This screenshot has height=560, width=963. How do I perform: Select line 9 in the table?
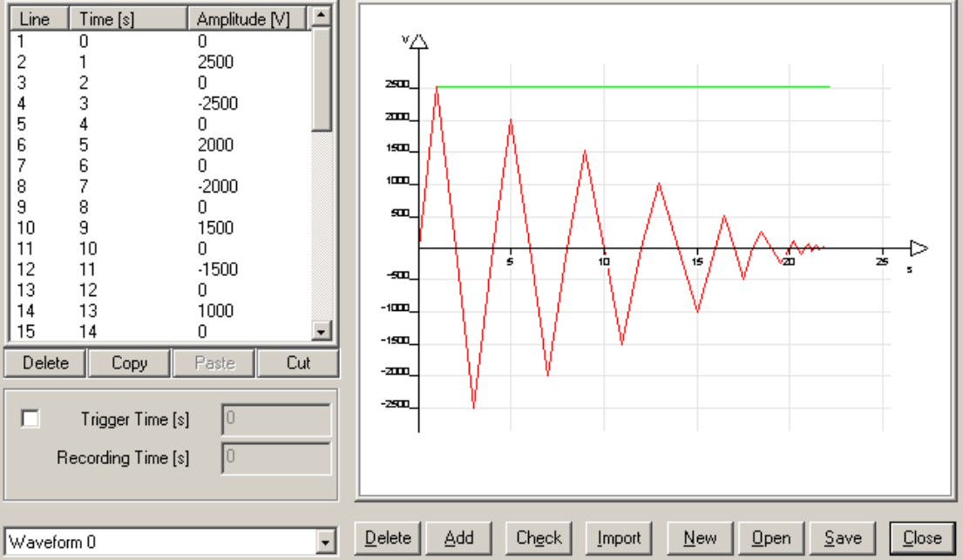click(x=161, y=207)
